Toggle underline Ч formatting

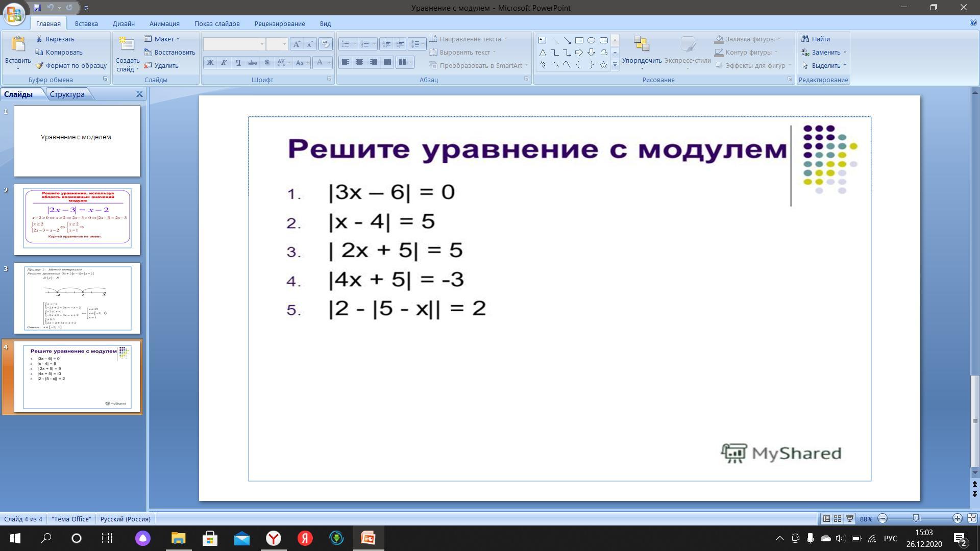[x=238, y=62]
